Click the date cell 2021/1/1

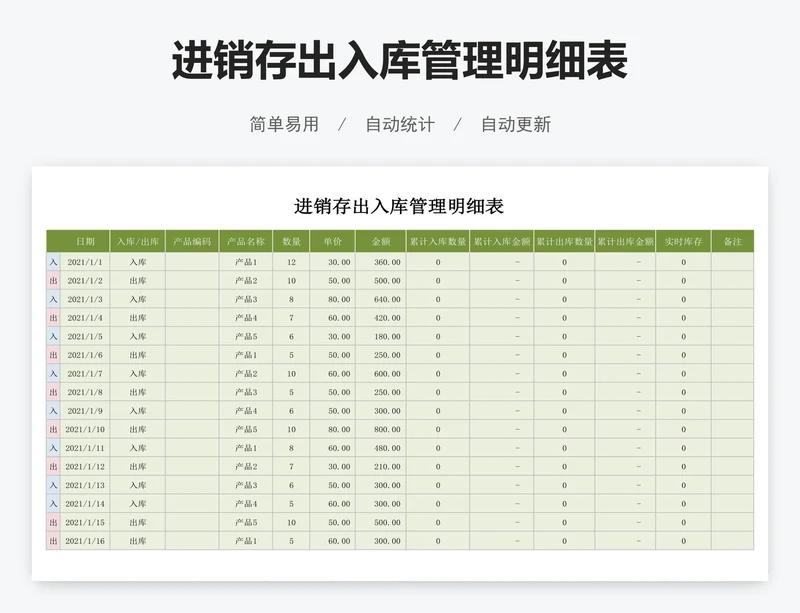85,262
